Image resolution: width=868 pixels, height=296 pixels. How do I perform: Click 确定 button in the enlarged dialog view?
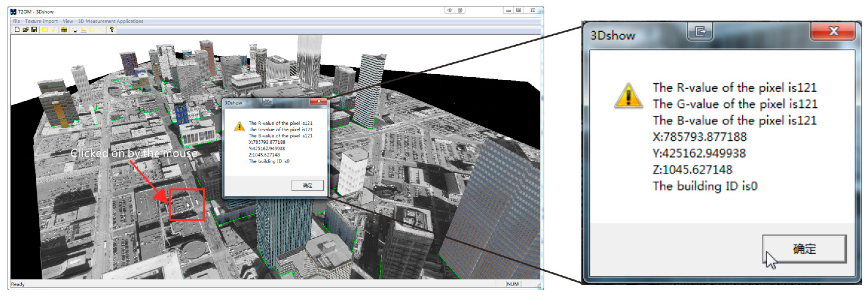click(x=804, y=249)
